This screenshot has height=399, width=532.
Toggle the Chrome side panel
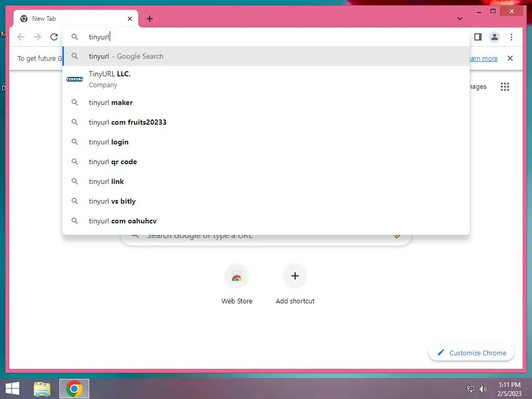tap(478, 37)
